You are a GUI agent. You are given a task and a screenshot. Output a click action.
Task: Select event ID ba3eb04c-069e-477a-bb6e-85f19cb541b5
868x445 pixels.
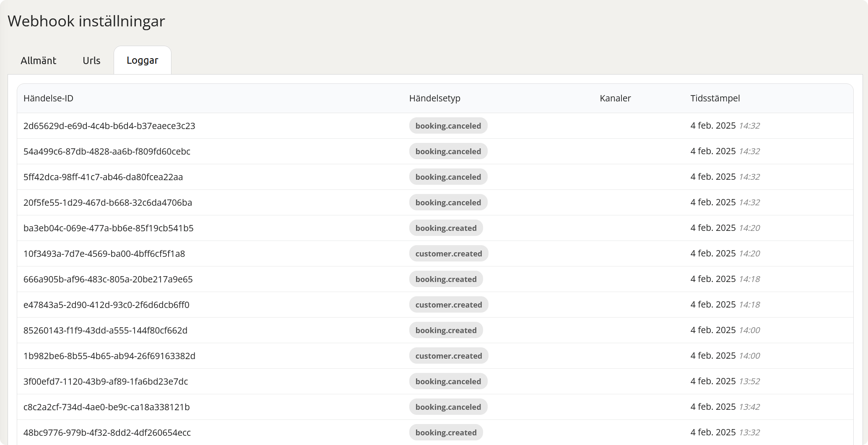(109, 228)
